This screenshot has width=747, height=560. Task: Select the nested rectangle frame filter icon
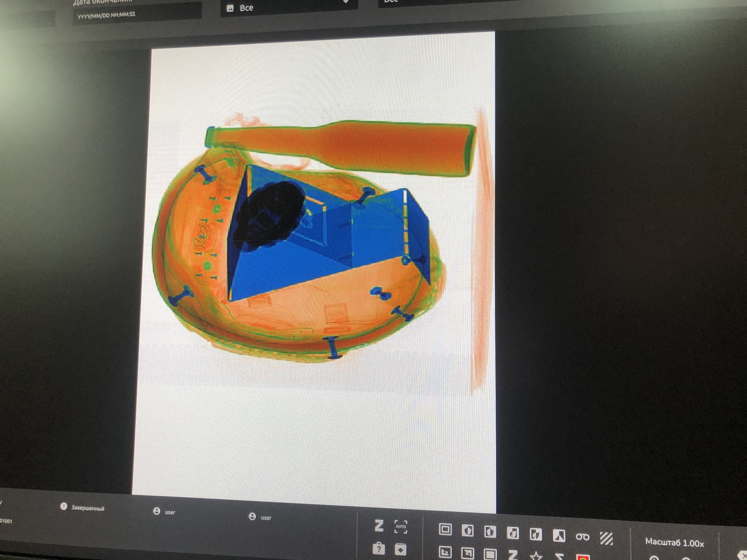445,529
